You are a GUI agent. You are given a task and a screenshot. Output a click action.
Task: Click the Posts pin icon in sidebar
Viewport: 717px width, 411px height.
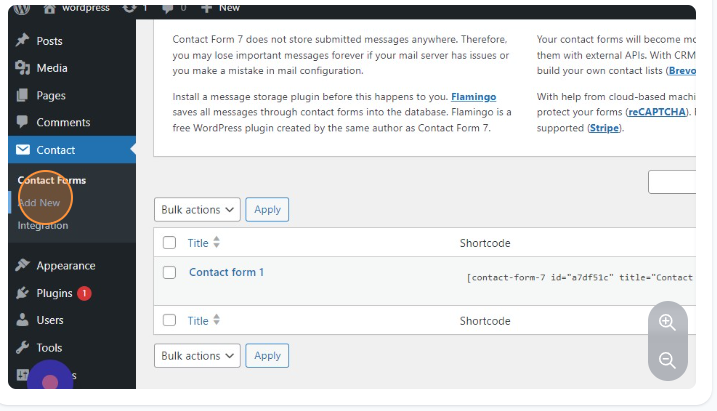(23, 41)
